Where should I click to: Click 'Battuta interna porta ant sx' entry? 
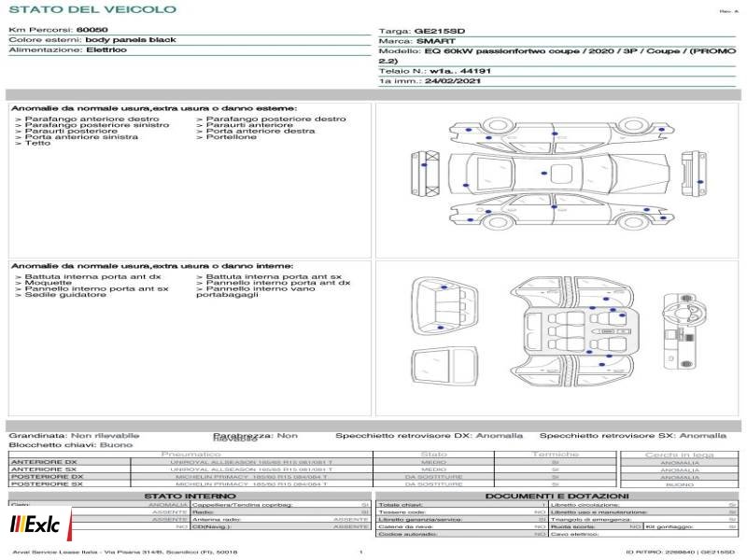point(274,276)
